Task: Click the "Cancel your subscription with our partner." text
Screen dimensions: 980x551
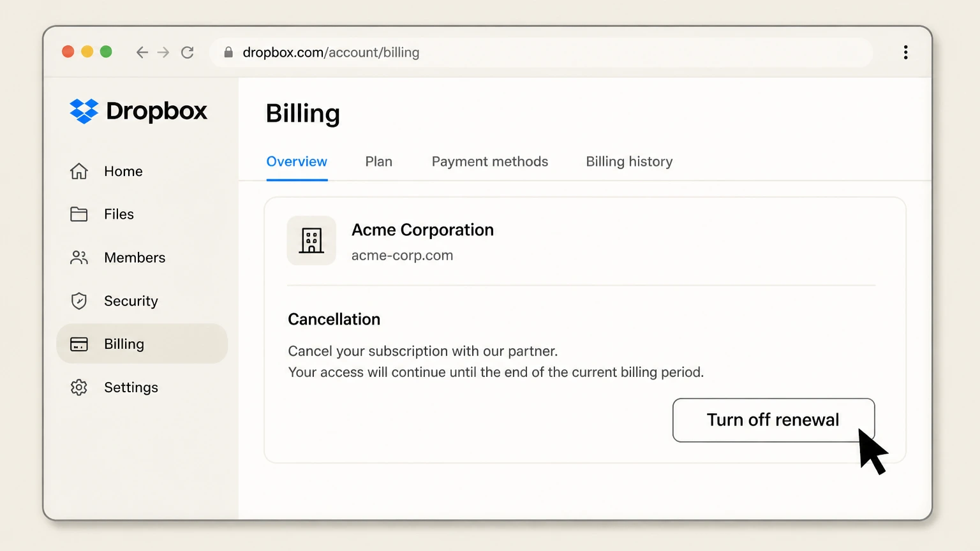Action: click(x=422, y=351)
